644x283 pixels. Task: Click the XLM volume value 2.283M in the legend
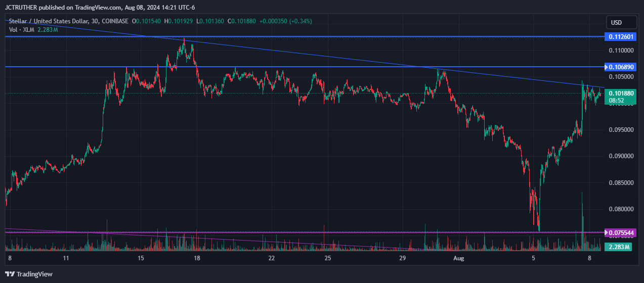tap(48, 30)
